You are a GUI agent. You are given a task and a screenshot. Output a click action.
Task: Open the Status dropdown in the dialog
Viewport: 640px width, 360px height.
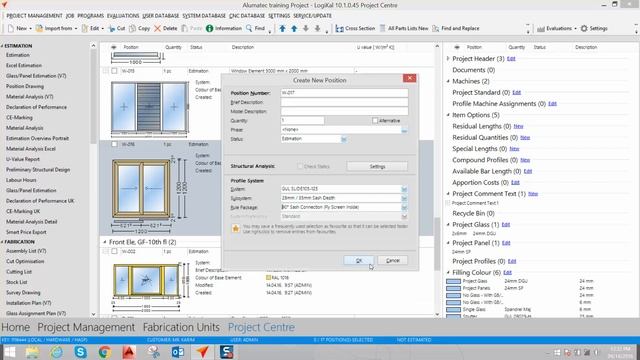click(x=344, y=139)
